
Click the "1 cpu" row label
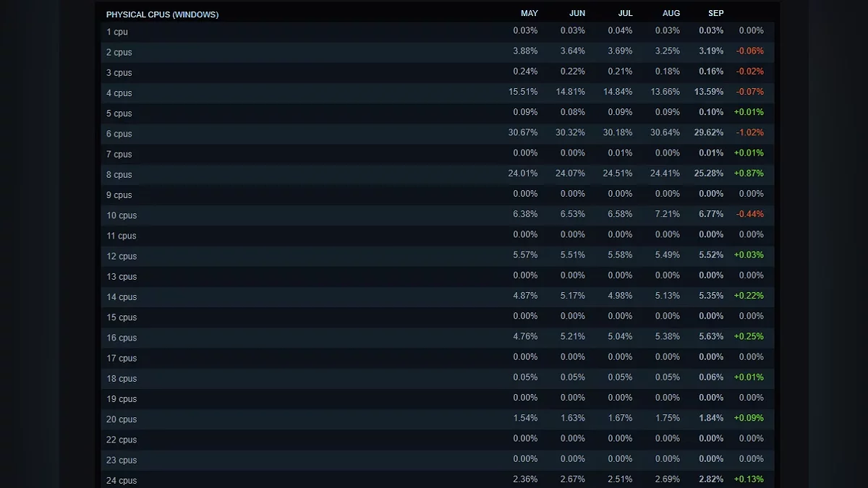(117, 32)
